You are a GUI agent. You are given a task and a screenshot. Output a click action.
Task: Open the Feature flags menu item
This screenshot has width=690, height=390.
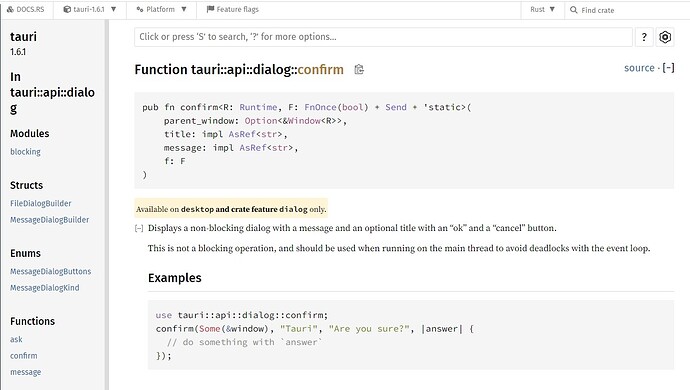tap(233, 9)
